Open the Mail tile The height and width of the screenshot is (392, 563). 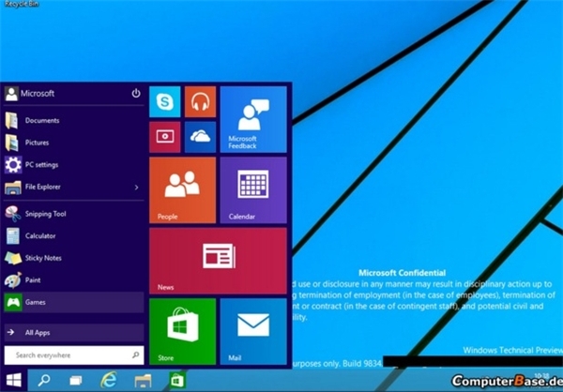pos(253,331)
